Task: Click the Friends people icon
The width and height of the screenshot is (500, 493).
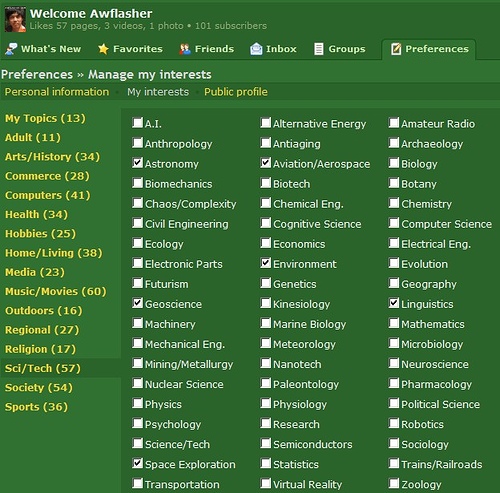Action: click(185, 49)
